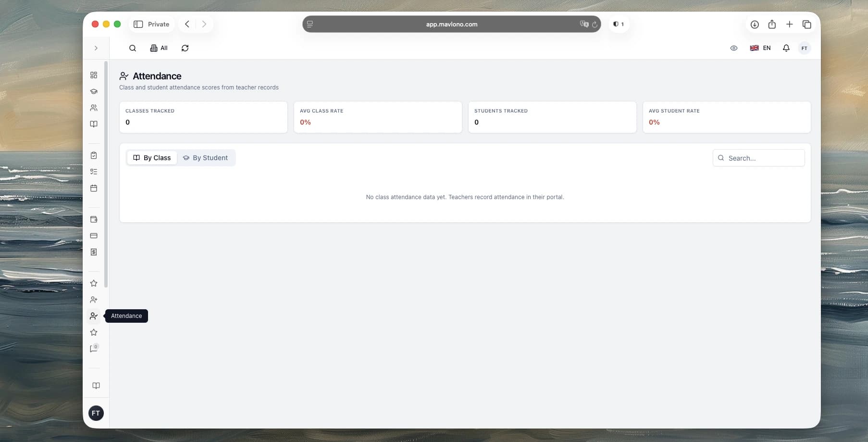
Task: Toggle the eye preview icon
Action: [x=734, y=48]
